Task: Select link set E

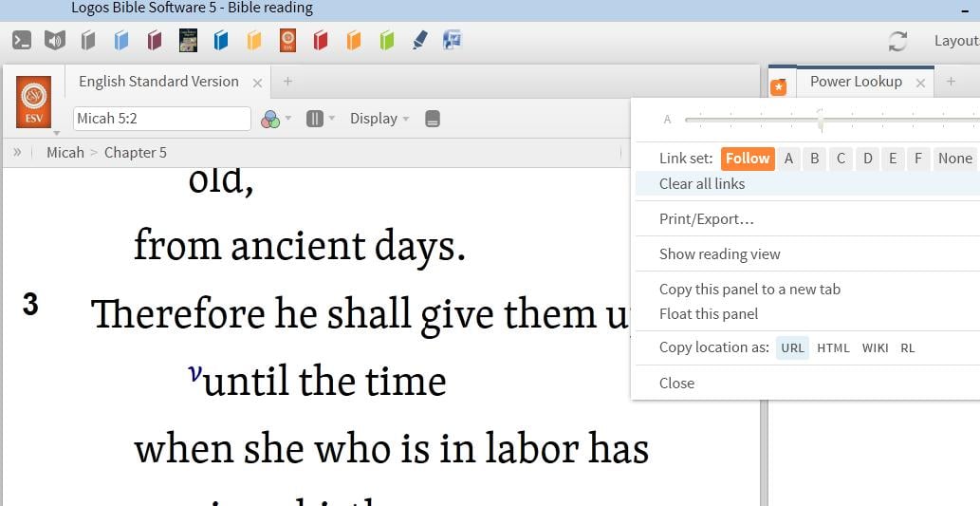Action: (893, 159)
